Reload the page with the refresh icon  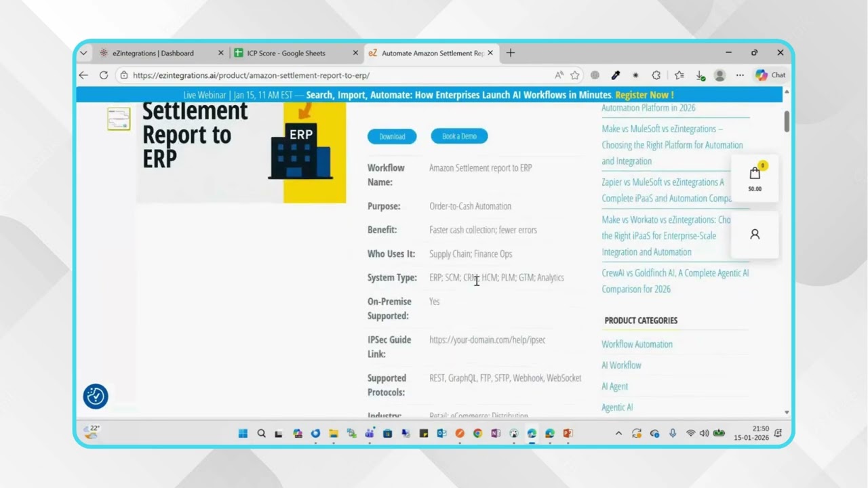[x=104, y=75]
